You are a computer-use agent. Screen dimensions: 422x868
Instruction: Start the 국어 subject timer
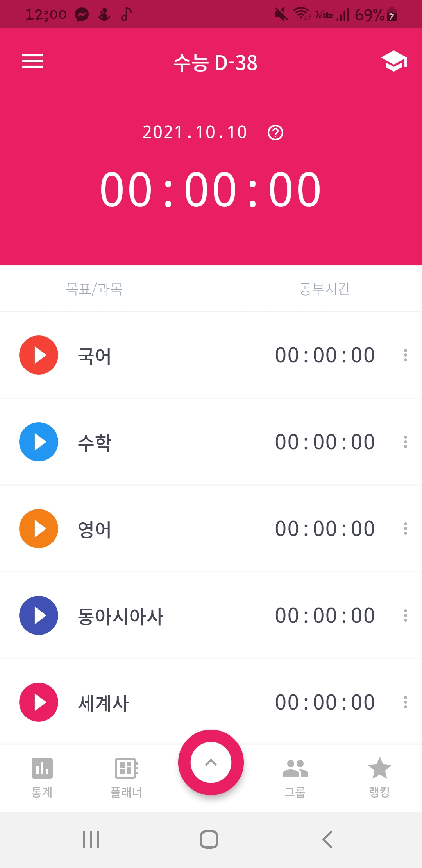click(x=39, y=355)
